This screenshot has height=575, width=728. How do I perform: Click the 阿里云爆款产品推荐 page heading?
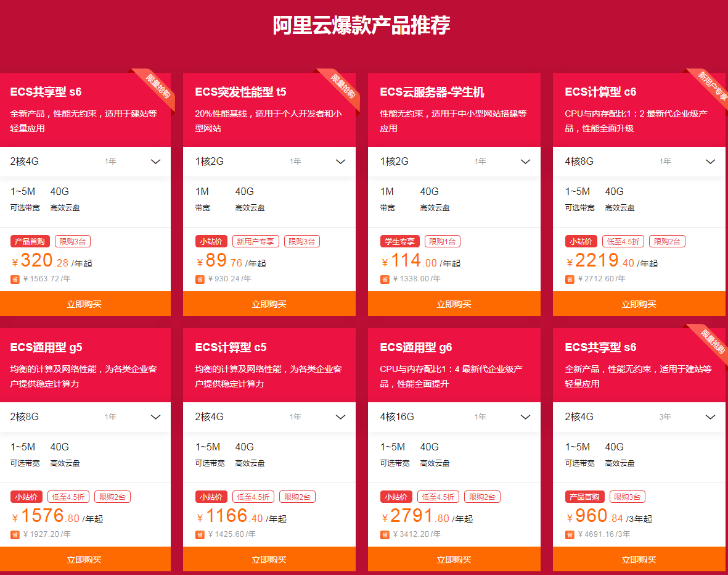[361, 25]
